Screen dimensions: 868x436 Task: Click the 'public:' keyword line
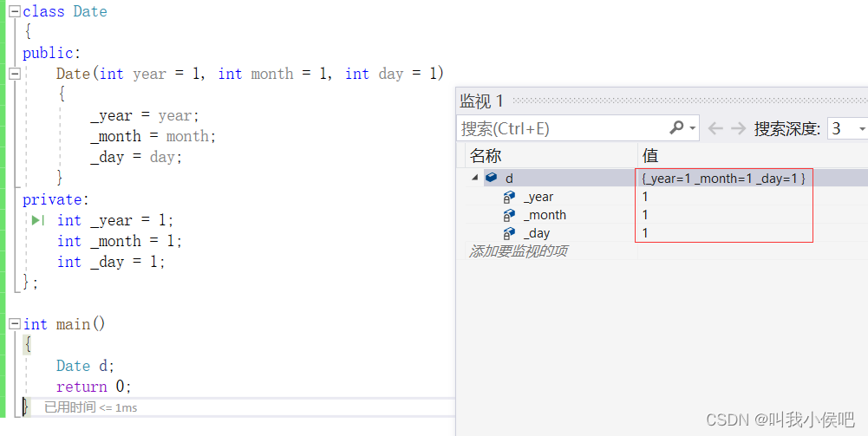pyautogui.click(x=51, y=53)
